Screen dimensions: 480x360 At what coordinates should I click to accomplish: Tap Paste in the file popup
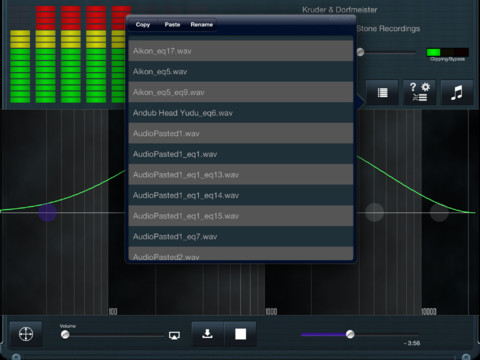pyautogui.click(x=172, y=24)
